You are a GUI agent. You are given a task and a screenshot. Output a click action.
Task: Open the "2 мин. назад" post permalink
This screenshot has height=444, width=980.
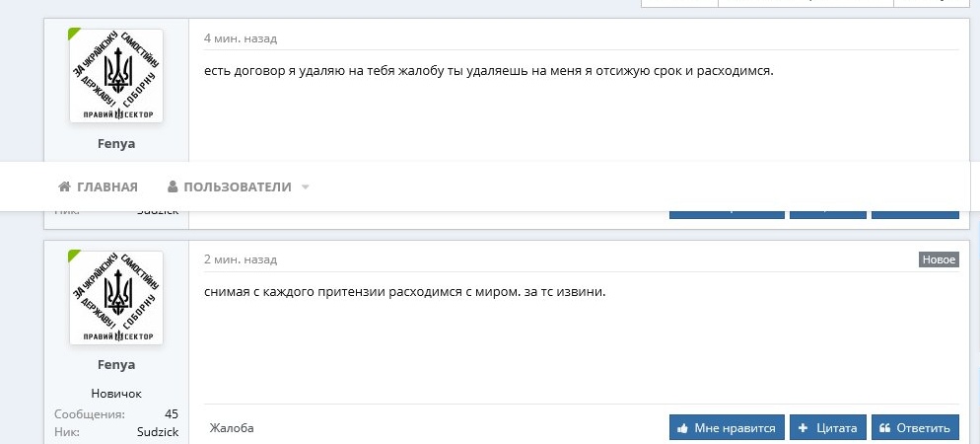coord(241,259)
